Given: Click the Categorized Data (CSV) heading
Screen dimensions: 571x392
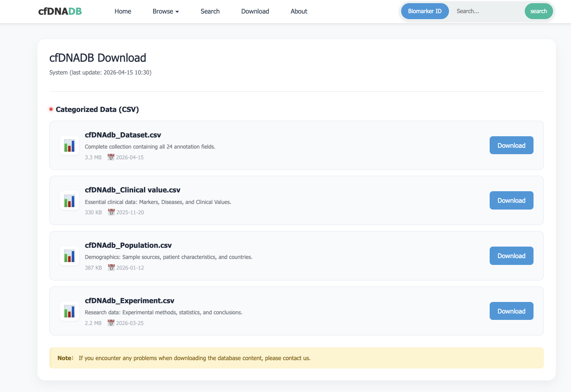Looking at the screenshot, I should coord(97,110).
